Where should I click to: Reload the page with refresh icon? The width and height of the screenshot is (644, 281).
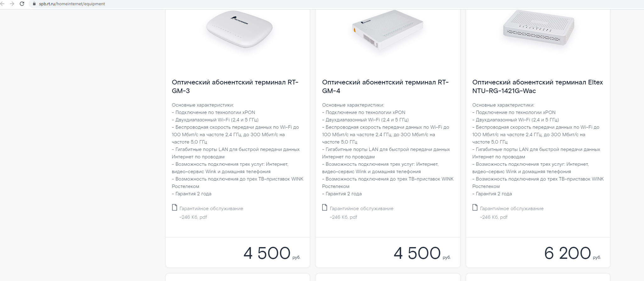[22, 4]
